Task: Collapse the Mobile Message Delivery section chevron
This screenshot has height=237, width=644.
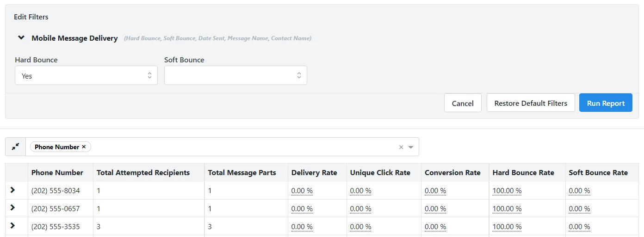Action: click(x=21, y=38)
